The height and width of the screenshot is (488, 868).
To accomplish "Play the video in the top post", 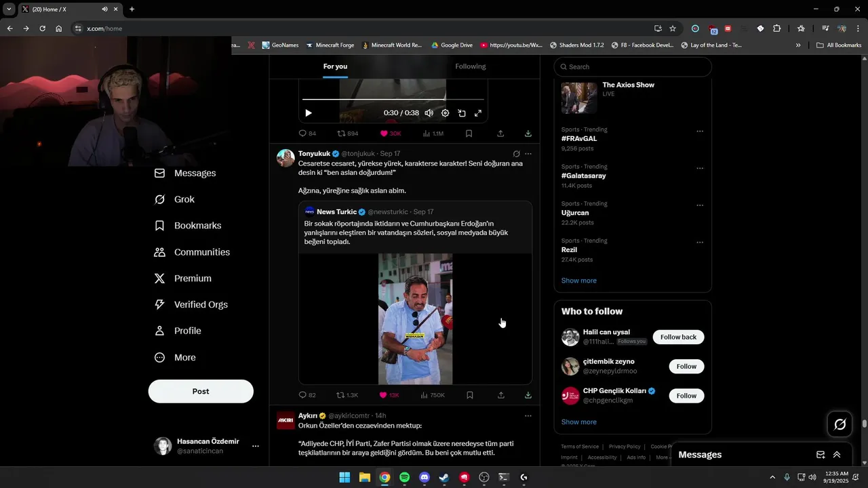I will click(x=308, y=113).
